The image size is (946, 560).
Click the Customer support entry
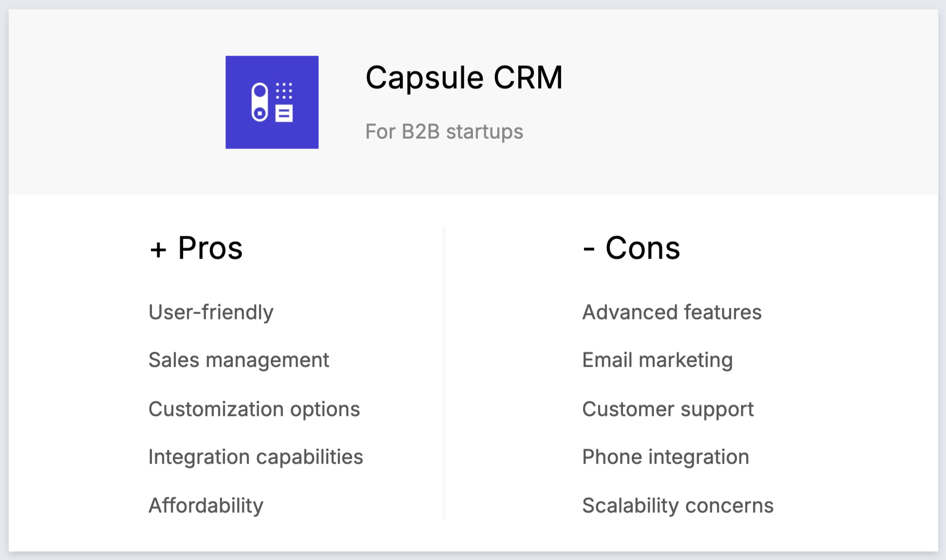668,409
